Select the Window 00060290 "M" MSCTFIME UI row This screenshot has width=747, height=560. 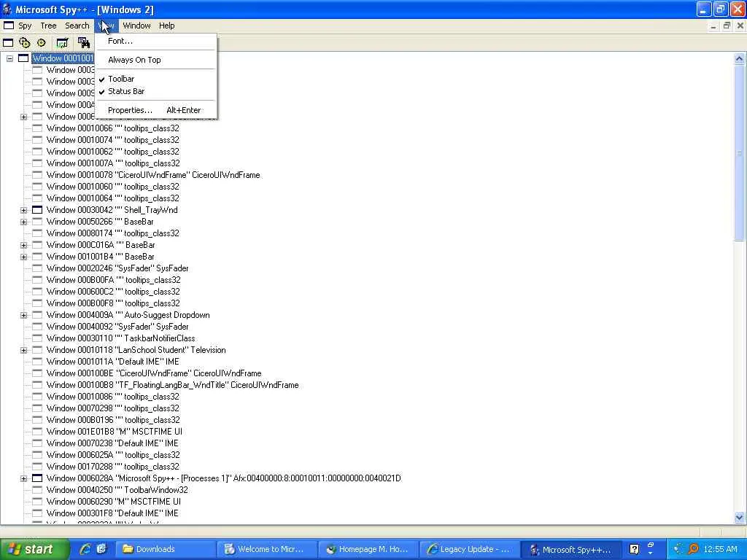click(113, 502)
